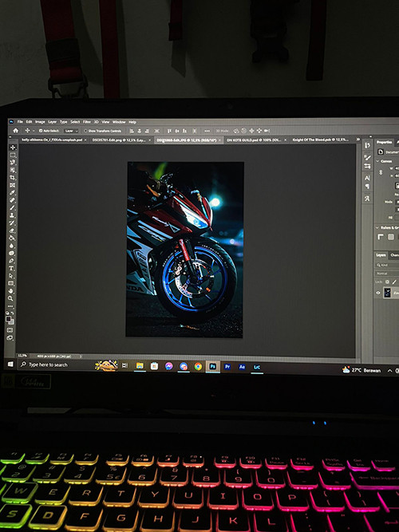The width and height of the screenshot is (399, 532).
Task: Open the Edit Toolbar three-dots button
Action: [11, 306]
